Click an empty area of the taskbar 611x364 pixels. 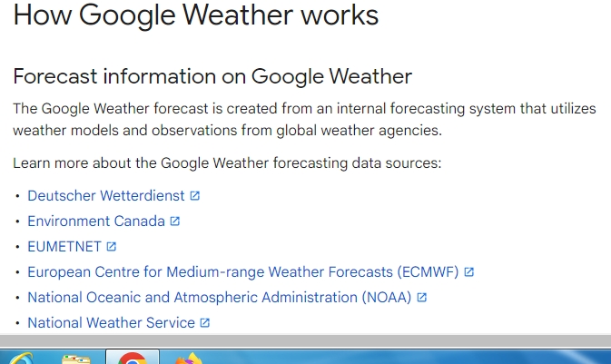click(x=409, y=356)
